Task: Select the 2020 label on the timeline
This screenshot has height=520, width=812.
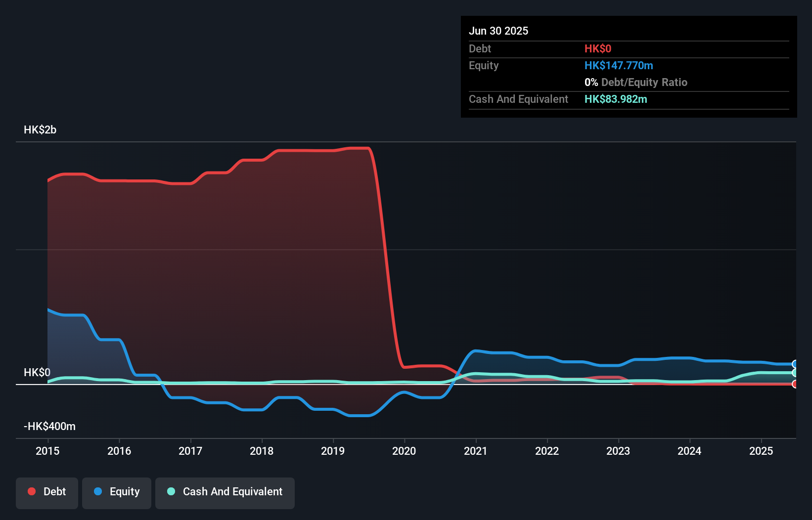Action: pyautogui.click(x=404, y=451)
